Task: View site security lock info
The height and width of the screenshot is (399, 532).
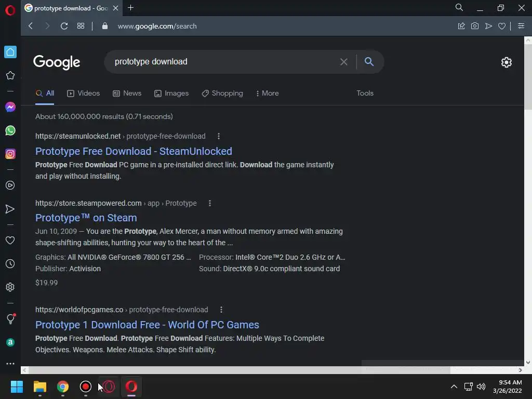Action: click(x=105, y=26)
